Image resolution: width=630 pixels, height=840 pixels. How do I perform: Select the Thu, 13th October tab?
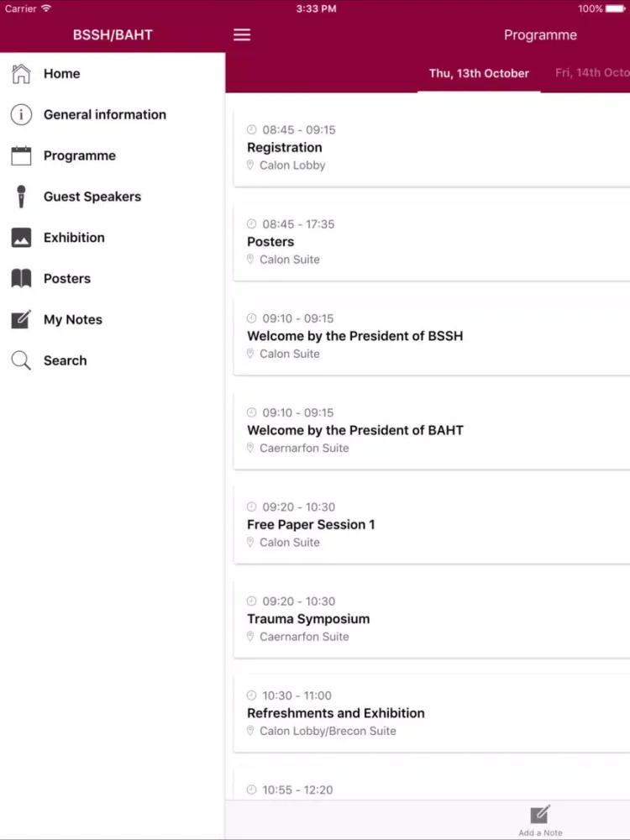tap(479, 73)
